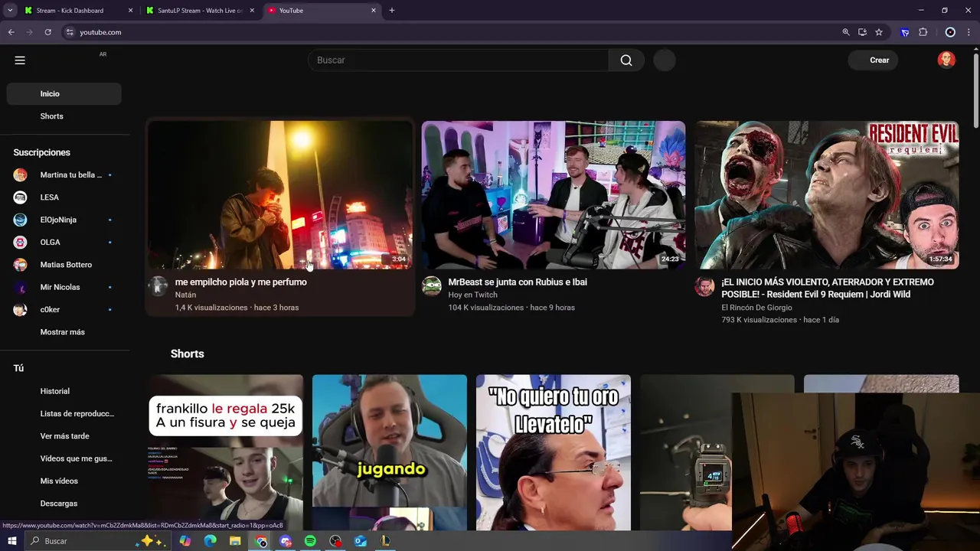Click the search magnifier button
Image resolution: width=980 pixels, height=551 pixels.
tap(626, 60)
